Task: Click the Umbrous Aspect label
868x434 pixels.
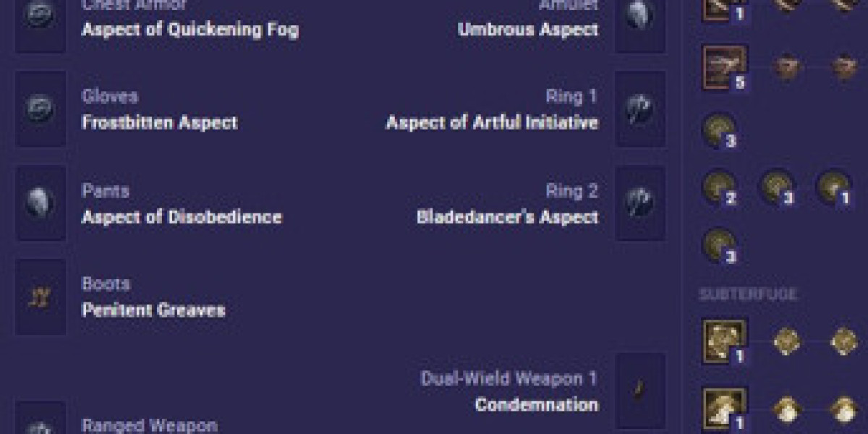Action: pyautogui.click(x=528, y=30)
